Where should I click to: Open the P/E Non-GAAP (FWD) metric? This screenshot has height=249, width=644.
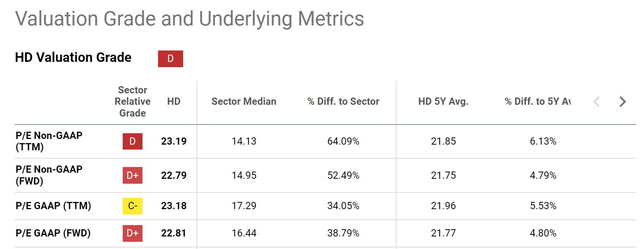[49, 175]
